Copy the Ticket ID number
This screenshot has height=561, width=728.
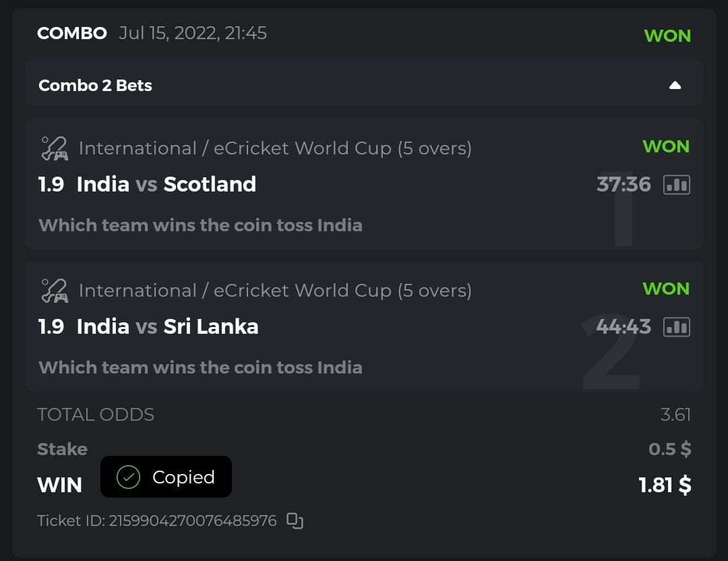pos(295,521)
